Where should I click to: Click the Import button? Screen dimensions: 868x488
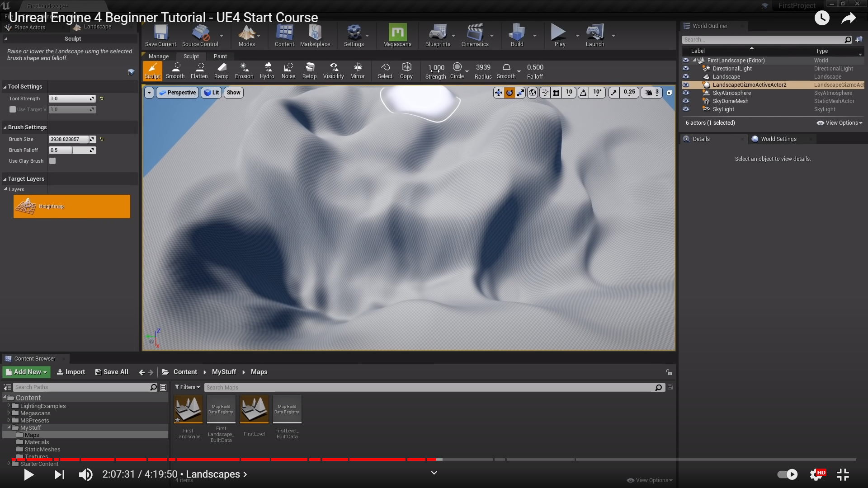click(71, 372)
